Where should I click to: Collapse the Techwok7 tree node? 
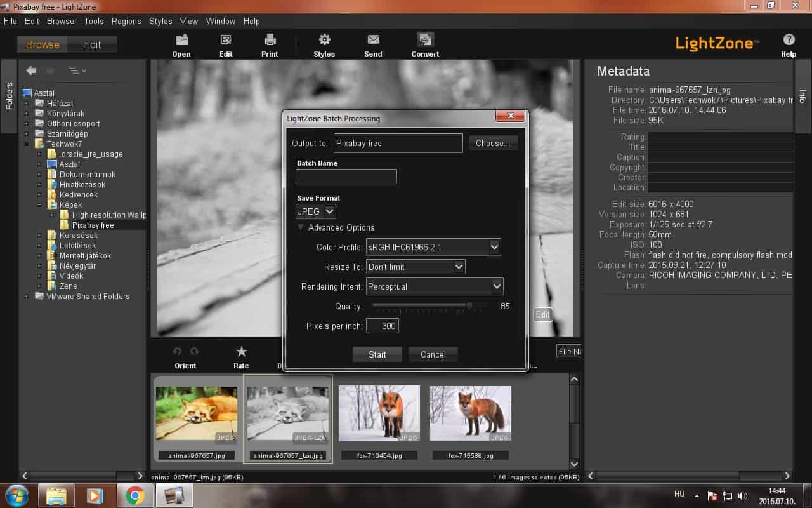[x=27, y=144]
